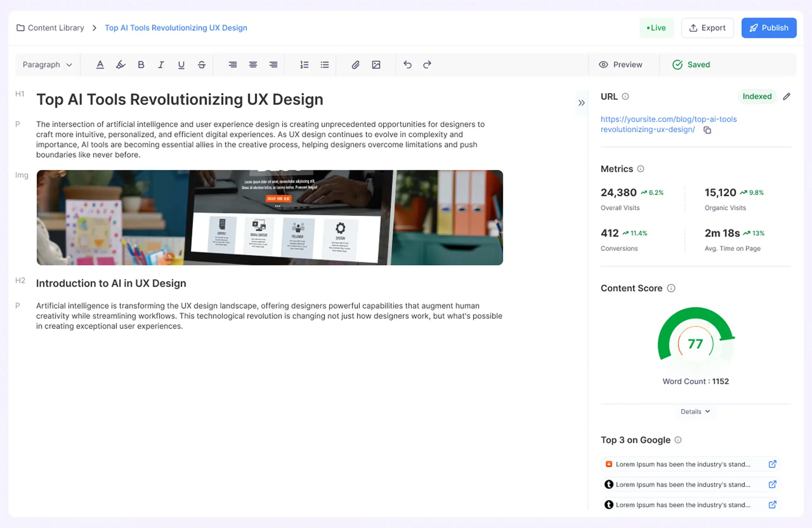Screen dimensions: 812x528
Task: Expand Content Score Details
Action: (695, 412)
